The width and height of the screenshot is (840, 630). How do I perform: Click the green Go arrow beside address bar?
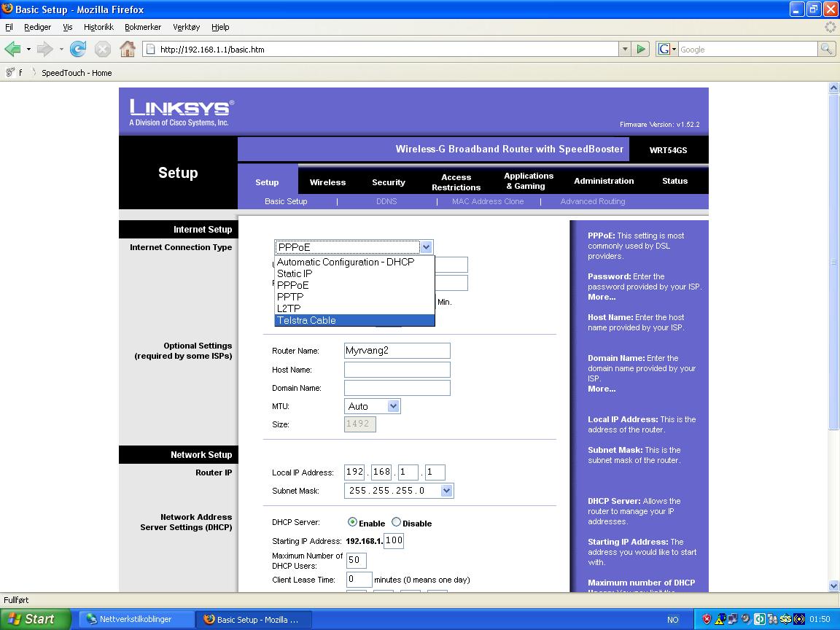pos(641,50)
